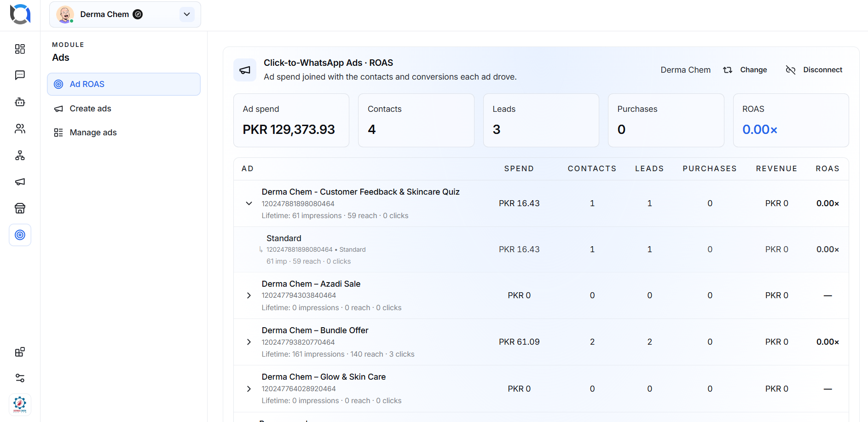This screenshot has height=422, width=868.
Task: Click the Standard ad variant row name
Action: click(284, 238)
